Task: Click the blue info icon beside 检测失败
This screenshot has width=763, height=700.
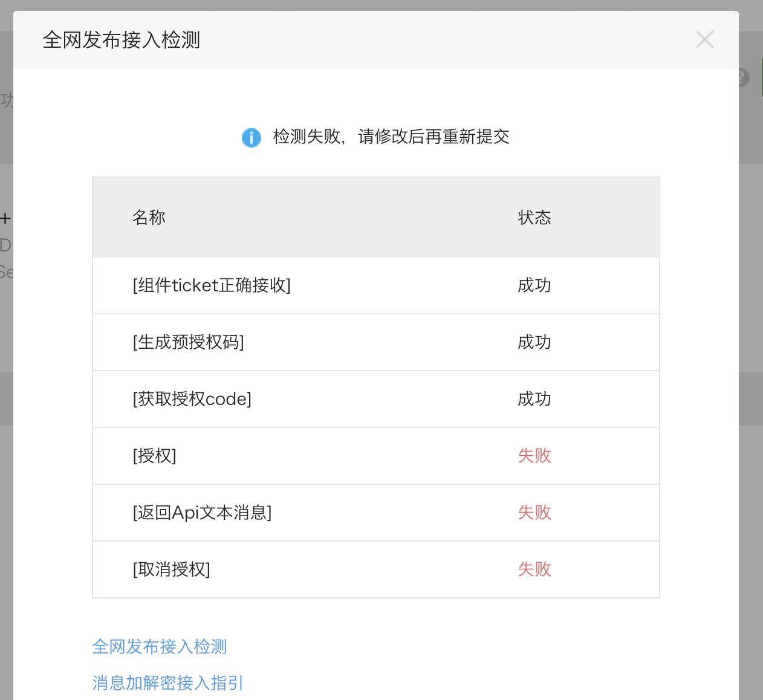Action: click(x=251, y=138)
